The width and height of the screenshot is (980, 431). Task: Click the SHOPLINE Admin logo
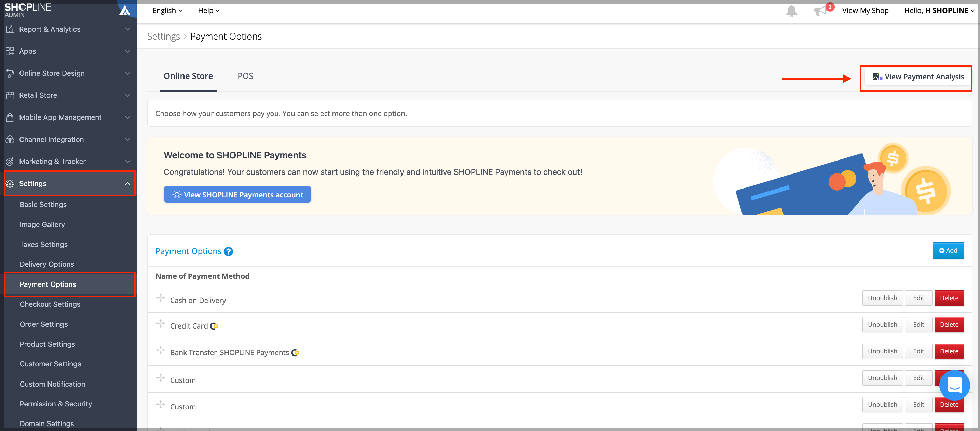tap(28, 10)
